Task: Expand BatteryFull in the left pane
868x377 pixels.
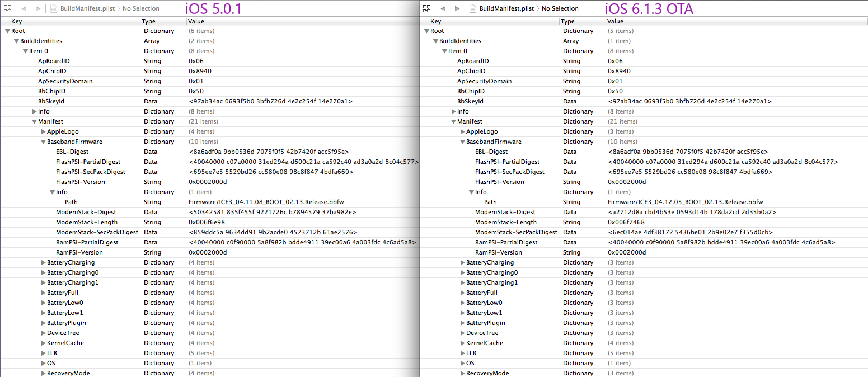Action: (x=43, y=293)
